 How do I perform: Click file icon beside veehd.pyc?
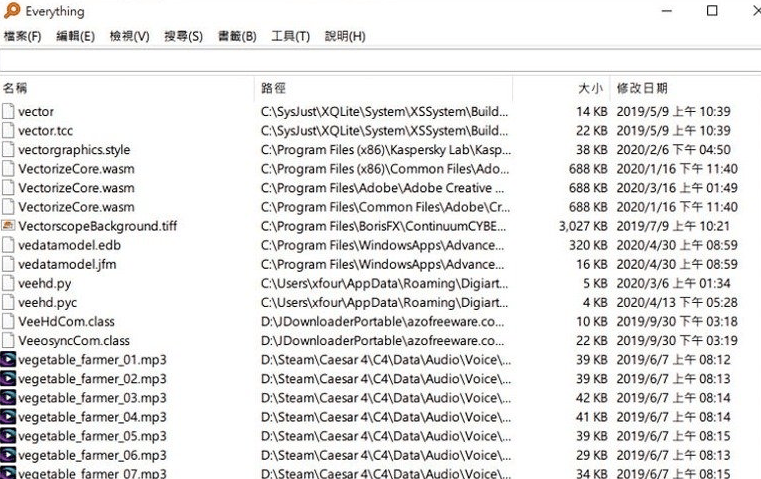point(8,302)
